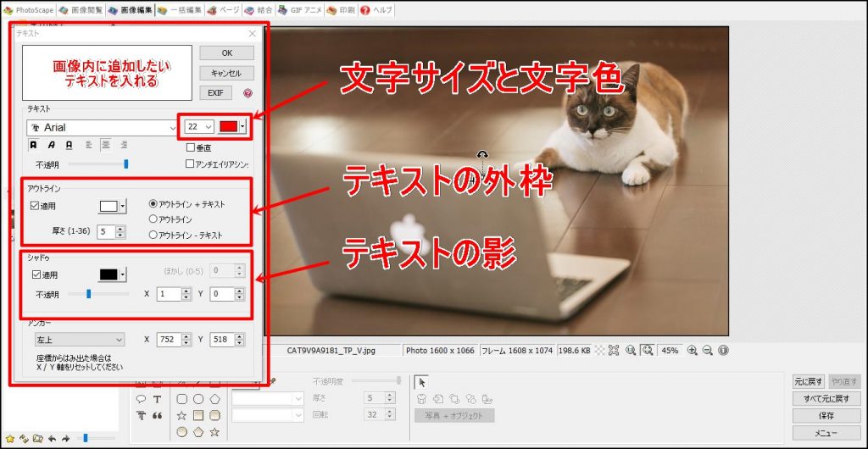Open the メニュー button
Image resolution: width=868 pixels, height=449 pixels.
(x=826, y=433)
